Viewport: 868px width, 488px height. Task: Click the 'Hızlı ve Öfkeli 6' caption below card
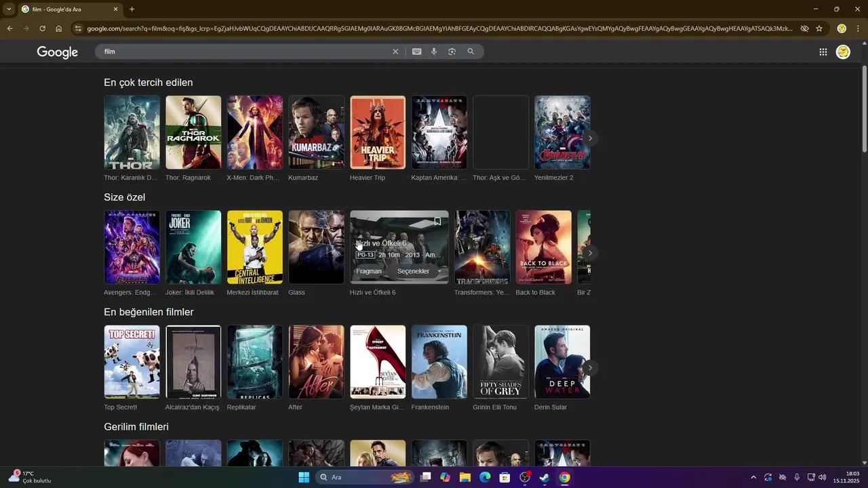(372, 292)
